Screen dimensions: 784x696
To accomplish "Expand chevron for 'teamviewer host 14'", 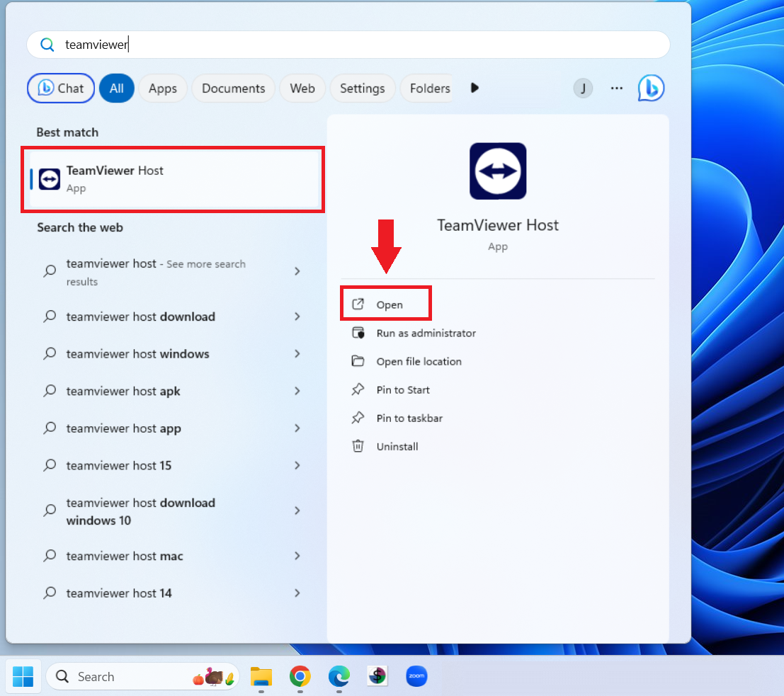I will pyautogui.click(x=297, y=593).
